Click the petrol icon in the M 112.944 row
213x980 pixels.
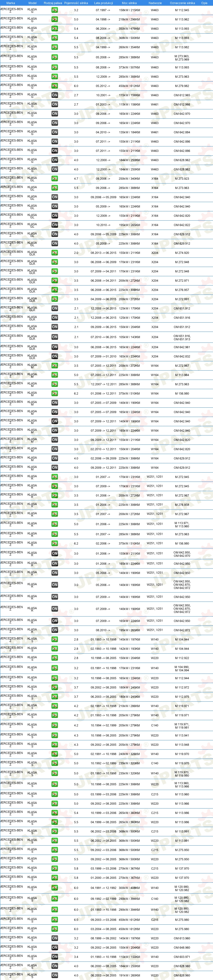click(x=55, y=678)
